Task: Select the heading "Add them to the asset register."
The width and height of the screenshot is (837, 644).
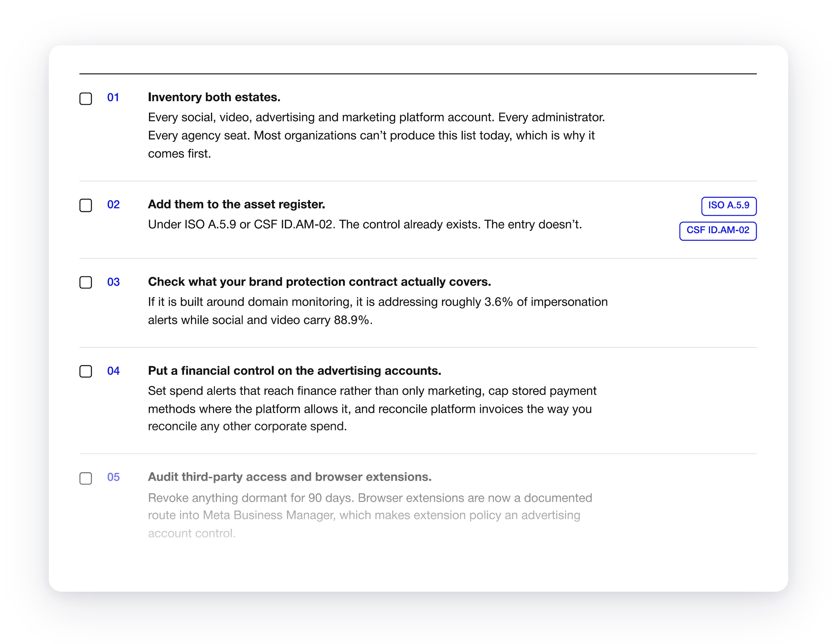Action: point(236,204)
